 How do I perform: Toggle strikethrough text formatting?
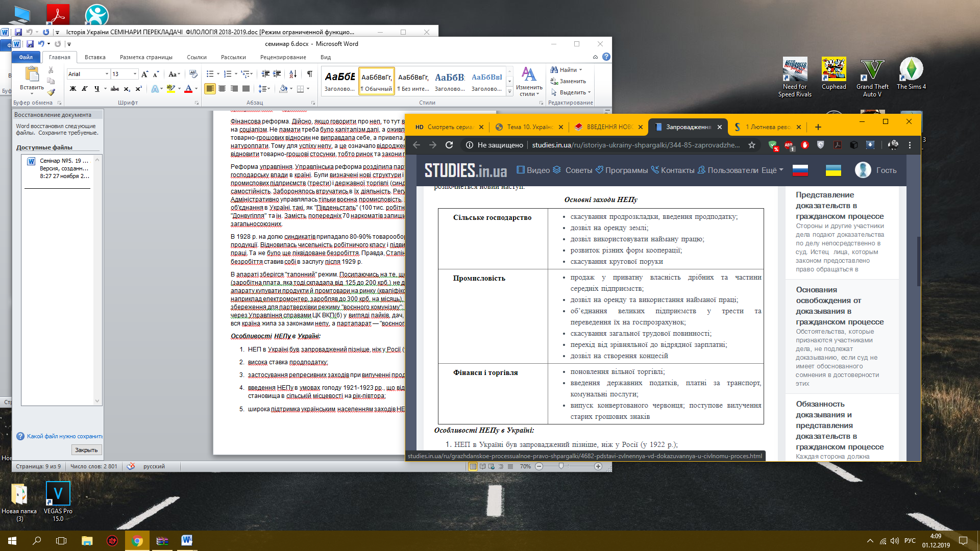click(115, 89)
